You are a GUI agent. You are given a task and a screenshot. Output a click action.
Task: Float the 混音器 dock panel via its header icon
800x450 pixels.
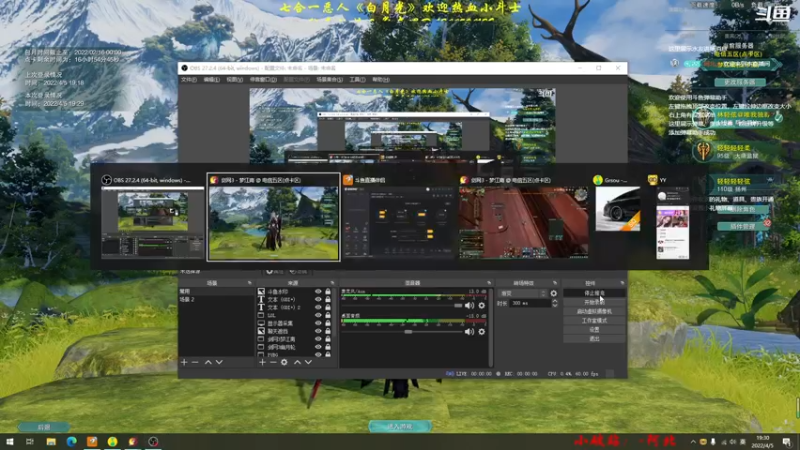coord(489,283)
